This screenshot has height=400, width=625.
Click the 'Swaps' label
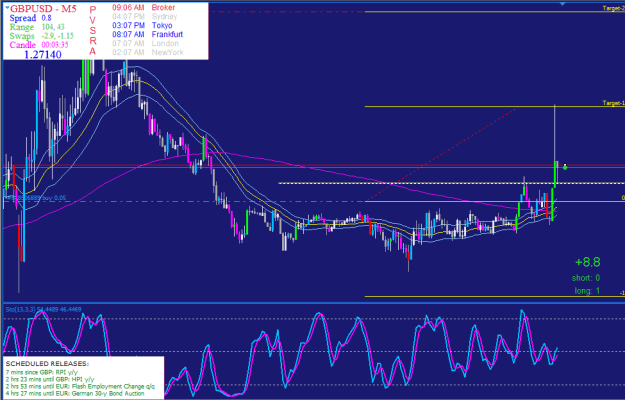pyautogui.click(x=22, y=36)
